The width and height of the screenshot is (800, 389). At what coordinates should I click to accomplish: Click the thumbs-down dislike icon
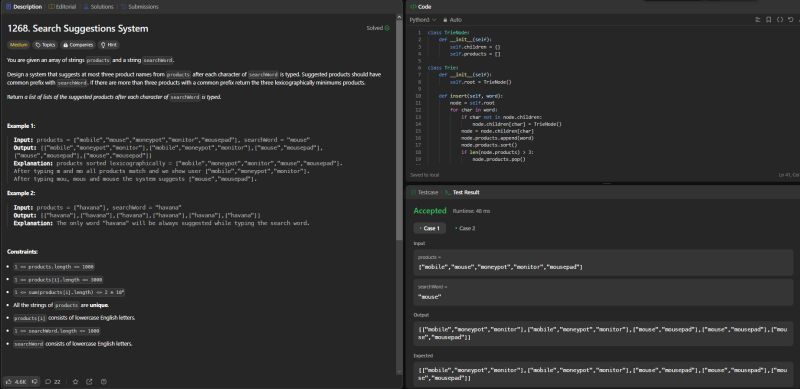click(35, 381)
